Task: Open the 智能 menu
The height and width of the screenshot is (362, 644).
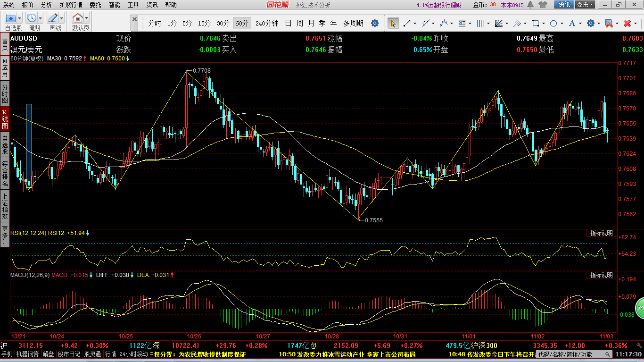Action: tap(114, 5)
